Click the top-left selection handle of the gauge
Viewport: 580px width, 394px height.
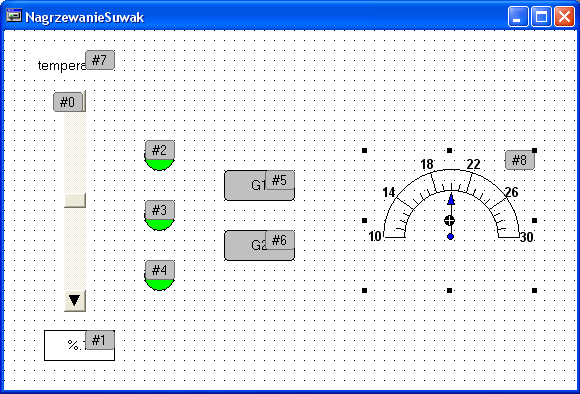tap(364, 150)
